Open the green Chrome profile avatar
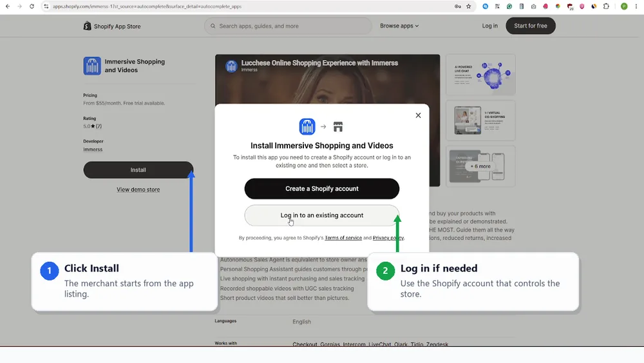This screenshot has height=363, width=644. point(624,6)
